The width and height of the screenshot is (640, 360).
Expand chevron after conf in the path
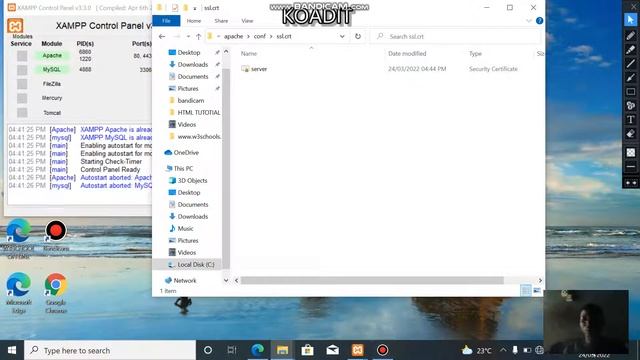pyautogui.click(x=271, y=36)
